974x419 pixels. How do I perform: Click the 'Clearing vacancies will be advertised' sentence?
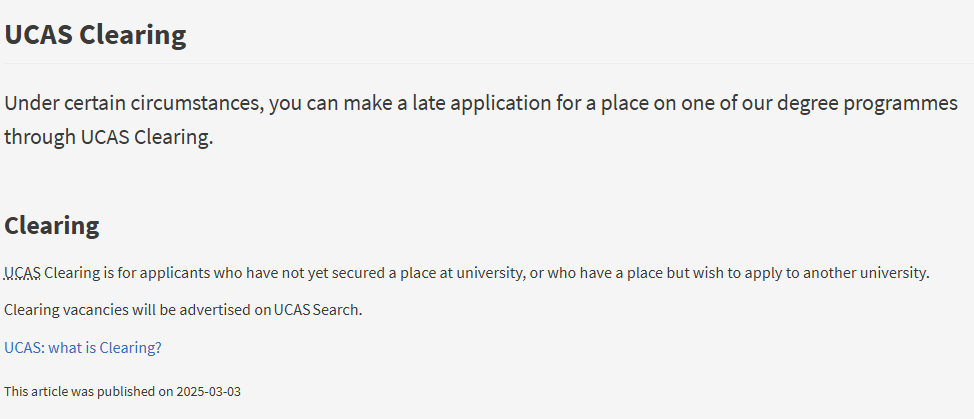[x=183, y=310]
